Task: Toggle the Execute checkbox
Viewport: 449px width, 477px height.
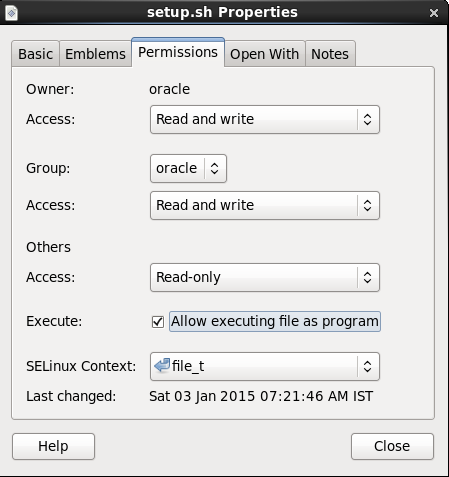Action: [158, 322]
